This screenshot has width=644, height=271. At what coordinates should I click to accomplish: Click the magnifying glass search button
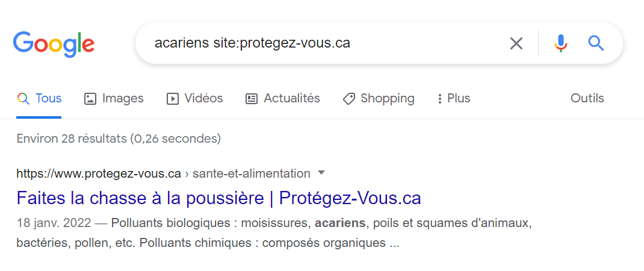[596, 43]
